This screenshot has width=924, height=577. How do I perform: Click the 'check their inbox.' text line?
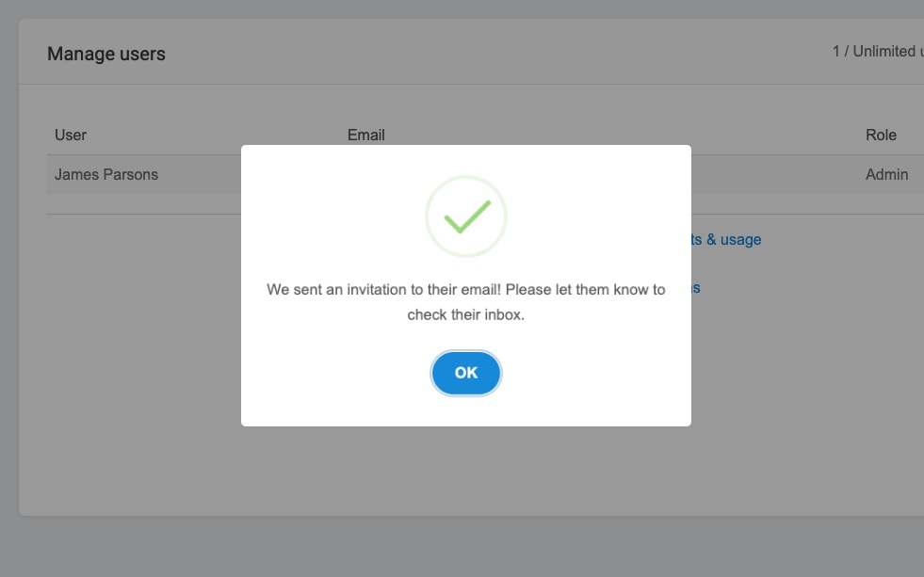pyautogui.click(x=465, y=314)
